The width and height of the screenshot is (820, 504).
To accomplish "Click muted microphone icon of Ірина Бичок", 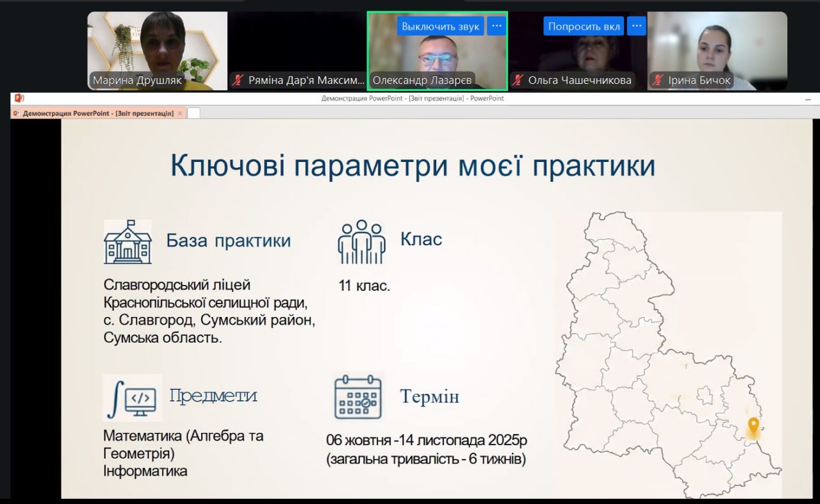I will click(x=657, y=81).
